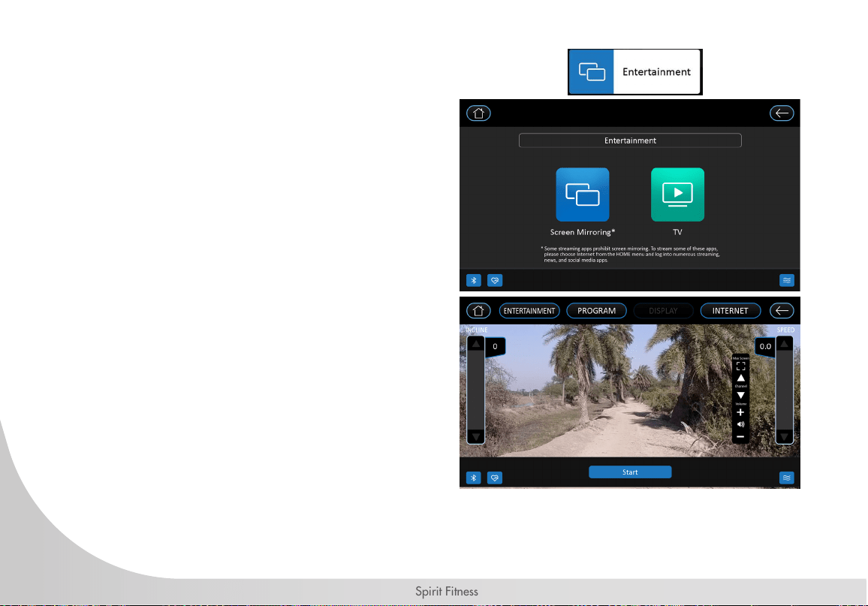Decrease incline with the down arrow
The width and height of the screenshot is (868, 606).
tap(476, 436)
